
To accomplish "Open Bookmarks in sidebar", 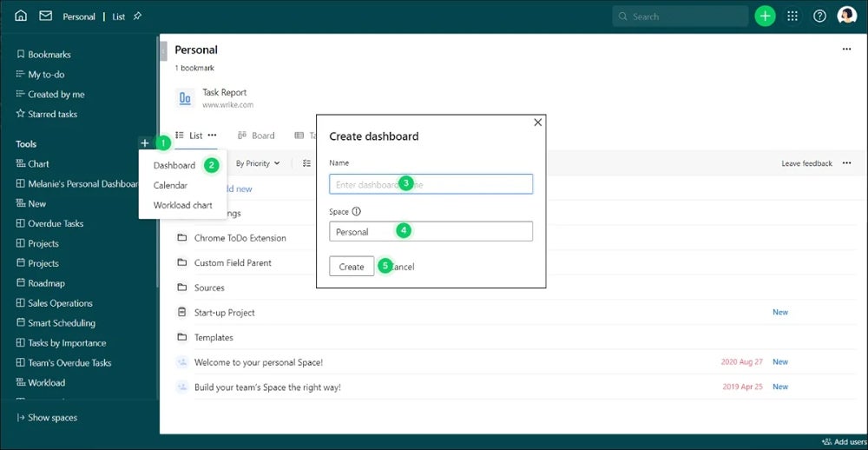I will pos(43,55).
